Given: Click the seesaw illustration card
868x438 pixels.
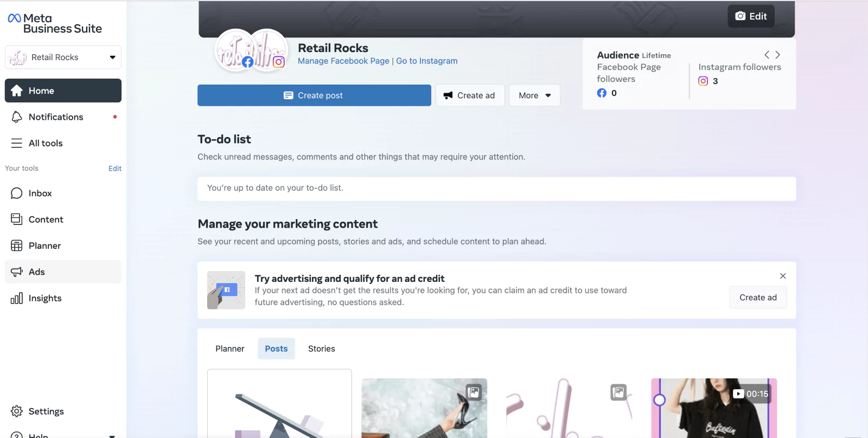Looking at the screenshot, I should tap(279, 404).
